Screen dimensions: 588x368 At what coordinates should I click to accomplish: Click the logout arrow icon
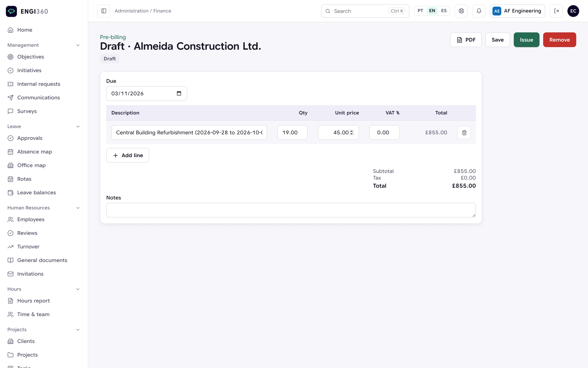[x=556, y=11]
